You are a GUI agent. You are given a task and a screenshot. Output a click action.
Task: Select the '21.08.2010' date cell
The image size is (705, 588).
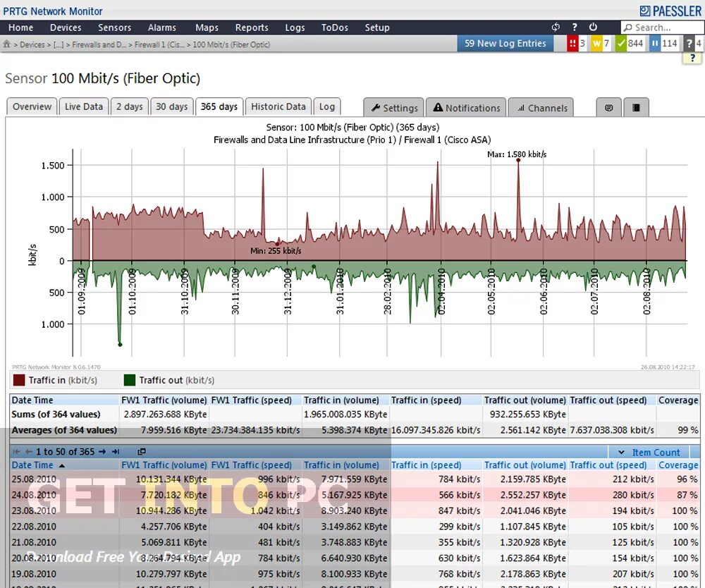pos(34,542)
